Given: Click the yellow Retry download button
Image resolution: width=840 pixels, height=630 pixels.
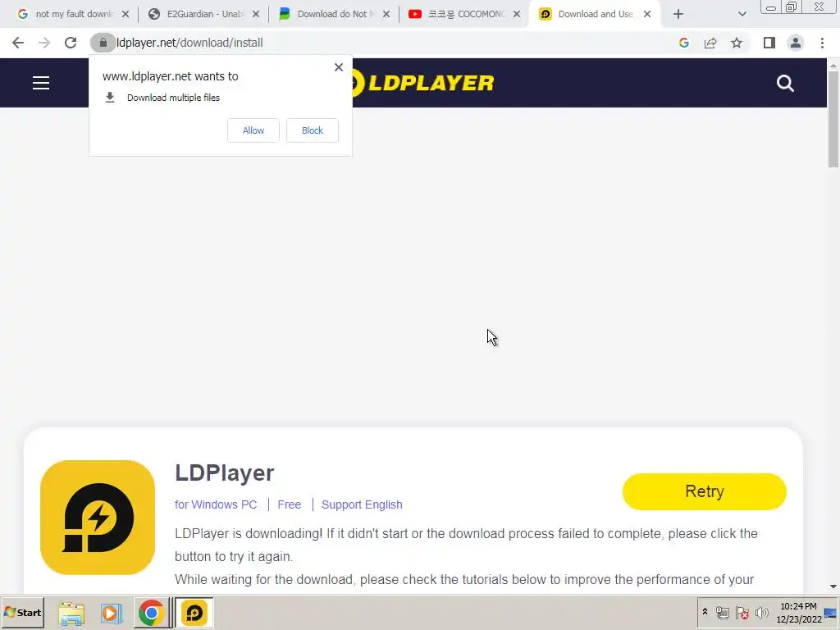Looking at the screenshot, I should pos(704,491).
